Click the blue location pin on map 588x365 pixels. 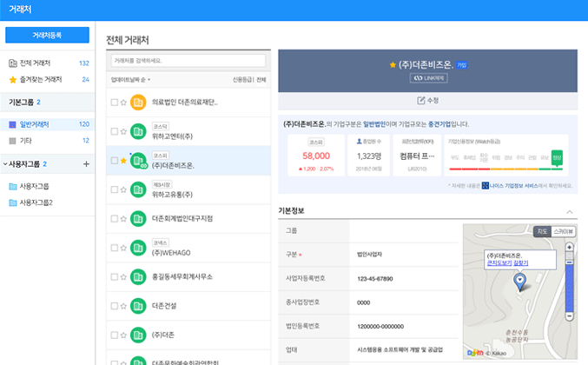(x=519, y=282)
